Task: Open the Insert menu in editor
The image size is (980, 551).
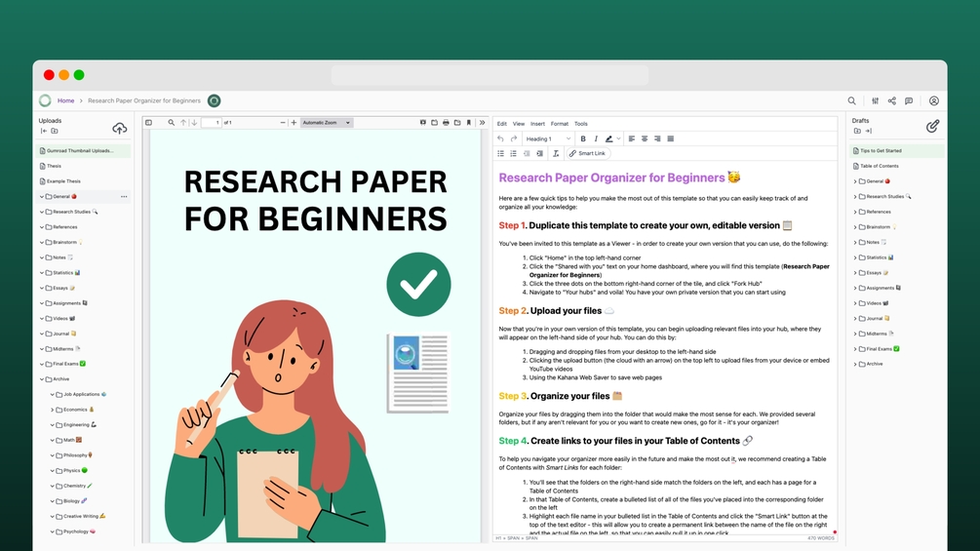Action: (x=537, y=124)
